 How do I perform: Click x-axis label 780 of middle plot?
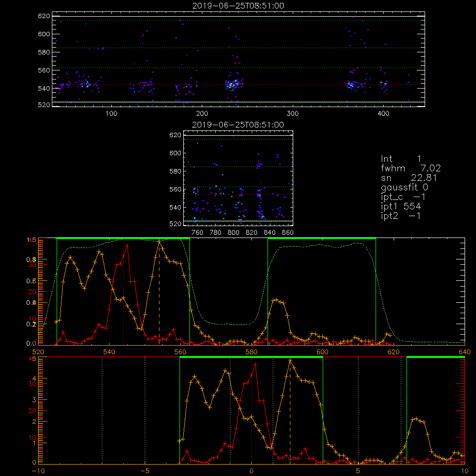pos(216,233)
